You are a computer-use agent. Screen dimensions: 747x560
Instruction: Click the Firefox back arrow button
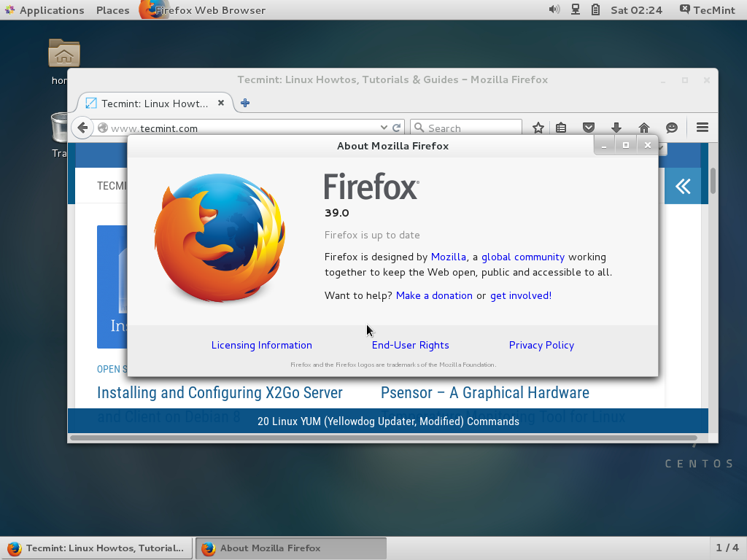pos(82,128)
